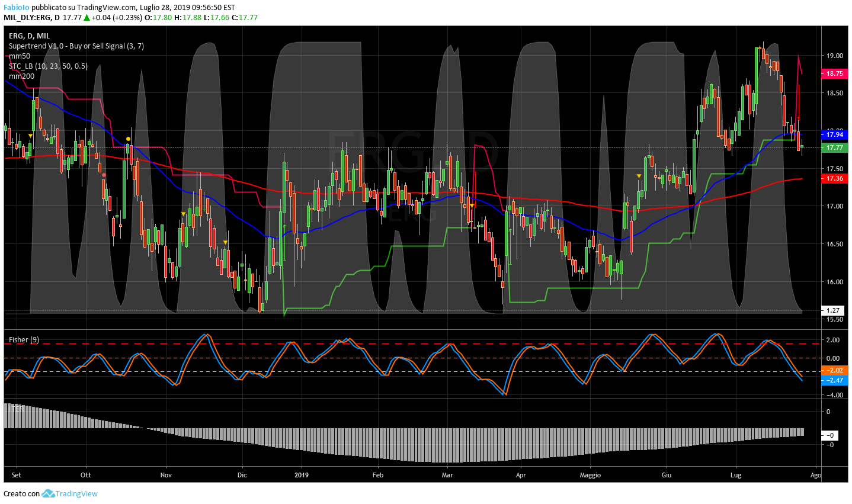This screenshot has height=504, width=852.
Task: Click the orange -2.02 Fisher value label
Action: click(834, 370)
